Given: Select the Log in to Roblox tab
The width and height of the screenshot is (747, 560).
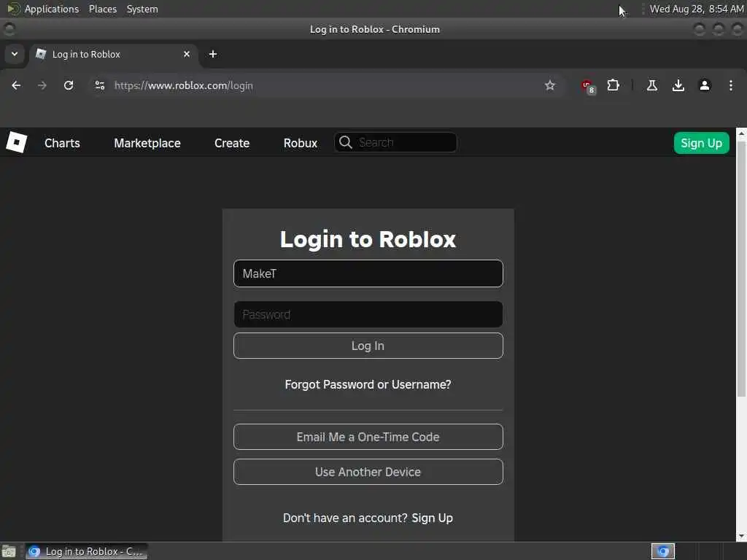Looking at the screenshot, I should [x=113, y=54].
